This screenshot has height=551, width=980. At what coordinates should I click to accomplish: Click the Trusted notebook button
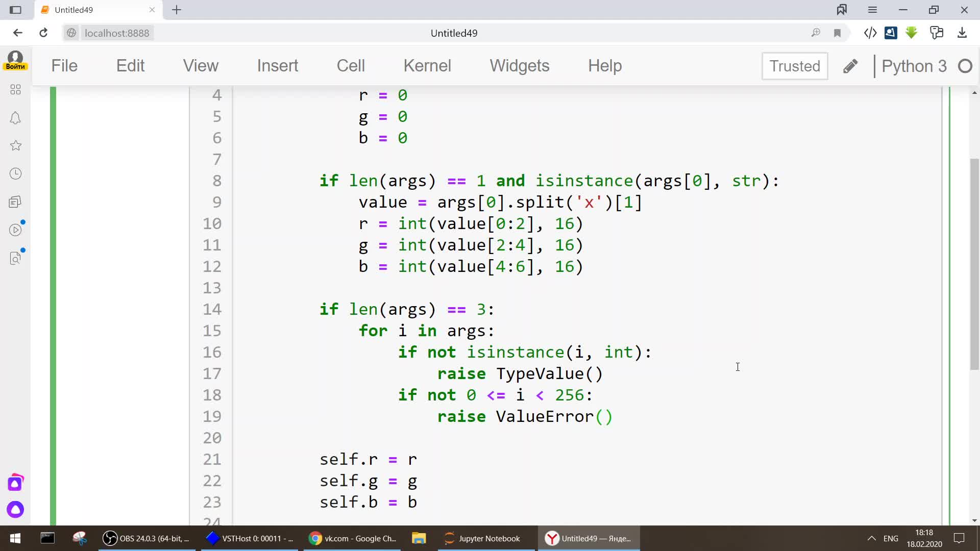coord(795,66)
